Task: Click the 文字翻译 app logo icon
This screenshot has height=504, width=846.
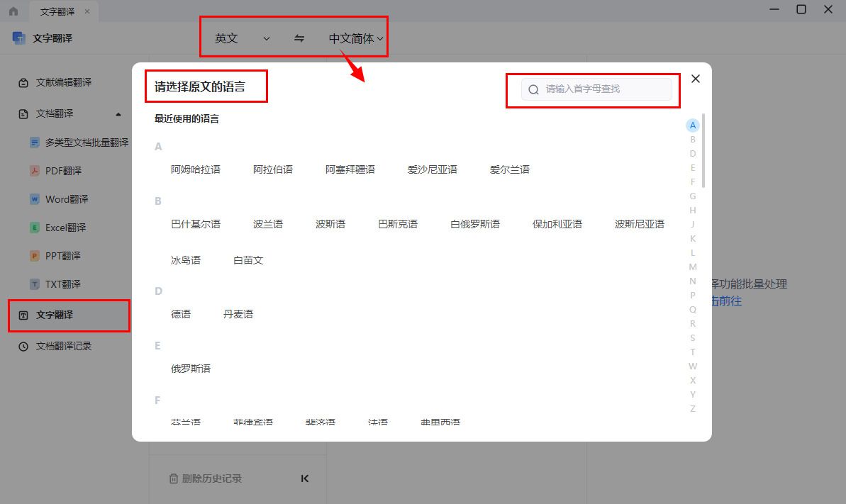Action: [19, 38]
